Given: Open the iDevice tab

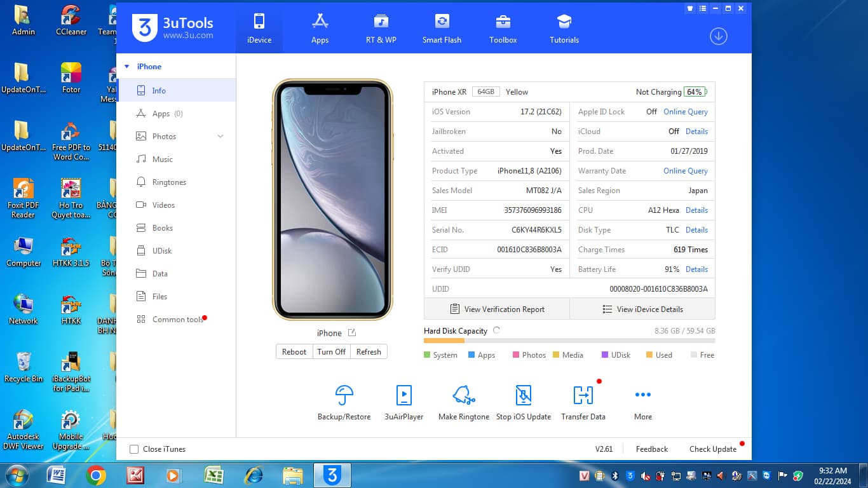Looking at the screenshot, I should [259, 29].
